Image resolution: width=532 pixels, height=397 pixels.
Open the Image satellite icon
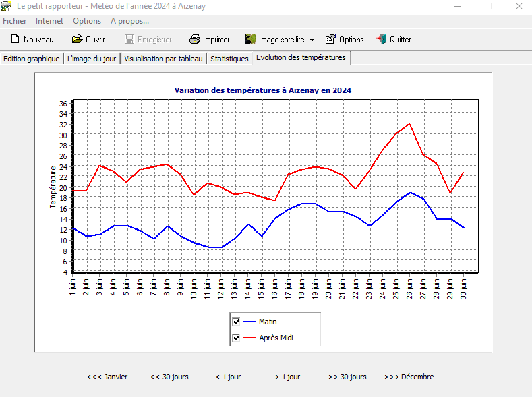coord(251,40)
